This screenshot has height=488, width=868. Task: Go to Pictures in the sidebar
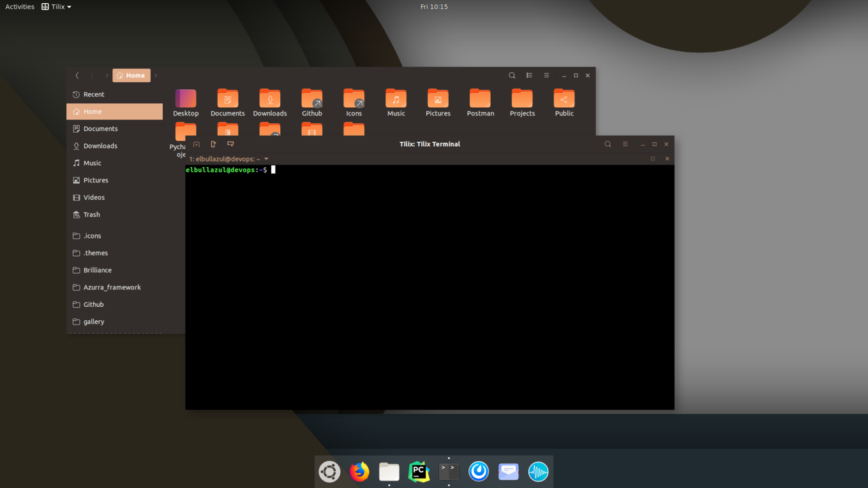click(x=114, y=181)
